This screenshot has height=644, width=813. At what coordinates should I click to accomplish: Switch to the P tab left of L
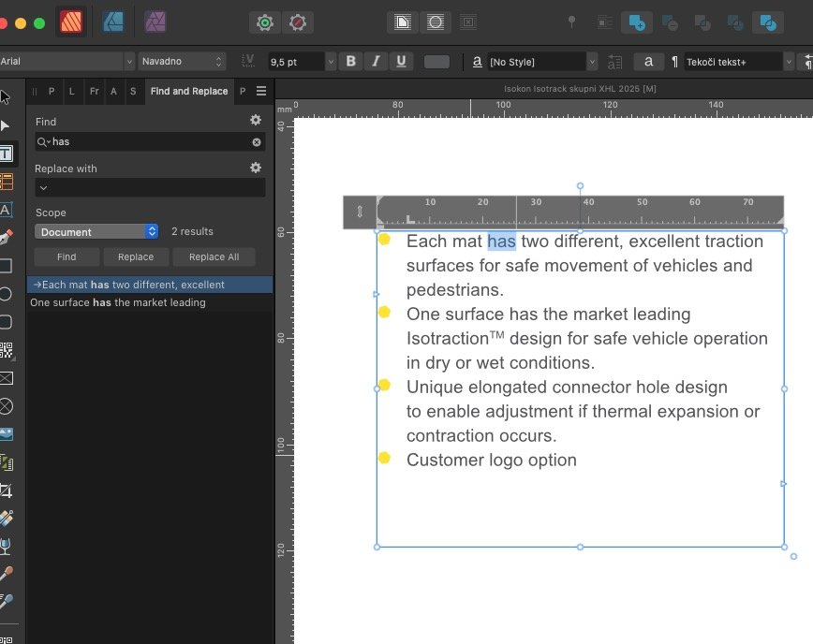(x=52, y=91)
